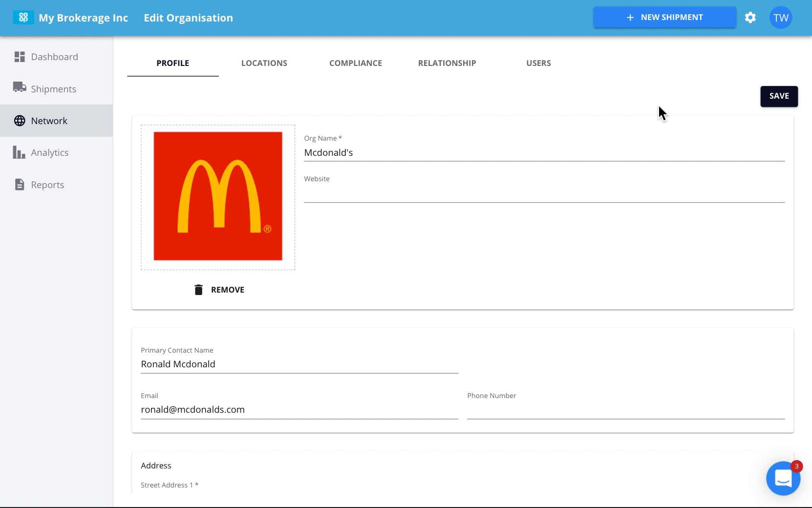Viewport: 812px width, 508px height.
Task: Switch to the Profile tab
Action: click(173, 63)
